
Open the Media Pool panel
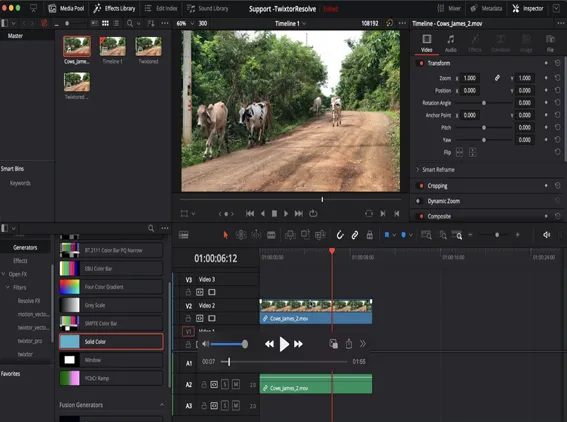click(x=66, y=8)
